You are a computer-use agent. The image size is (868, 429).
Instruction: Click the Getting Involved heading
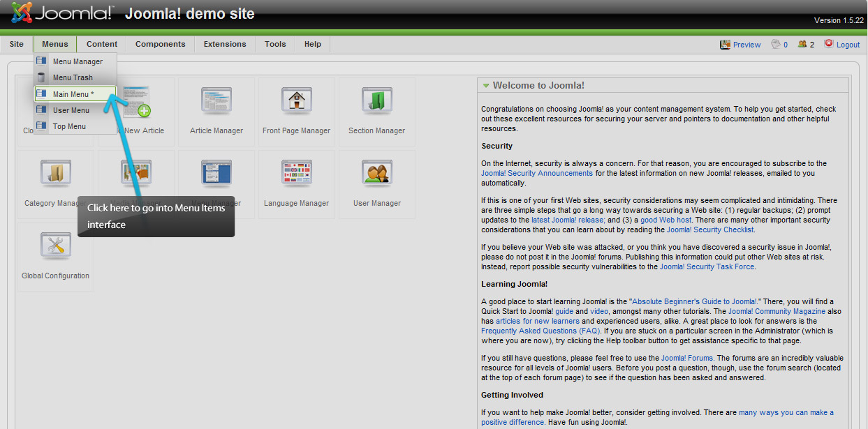[513, 395]
